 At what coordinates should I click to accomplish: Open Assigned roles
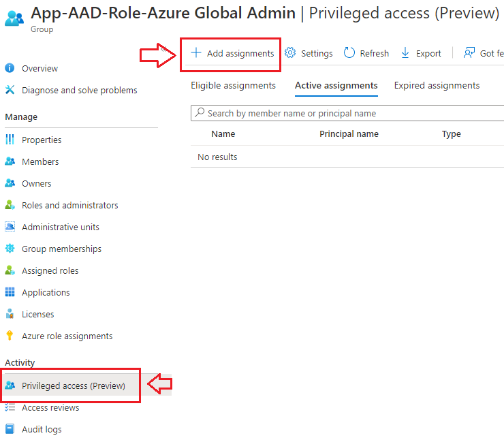[x=50, y=270]
